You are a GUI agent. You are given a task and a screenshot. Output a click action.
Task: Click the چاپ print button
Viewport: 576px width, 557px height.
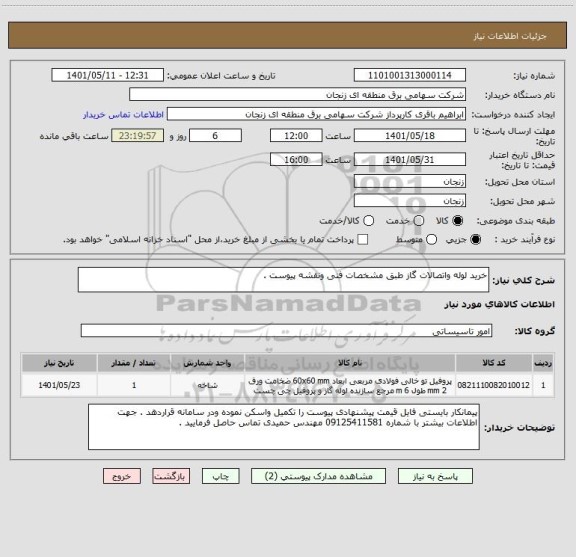point(220,476)
